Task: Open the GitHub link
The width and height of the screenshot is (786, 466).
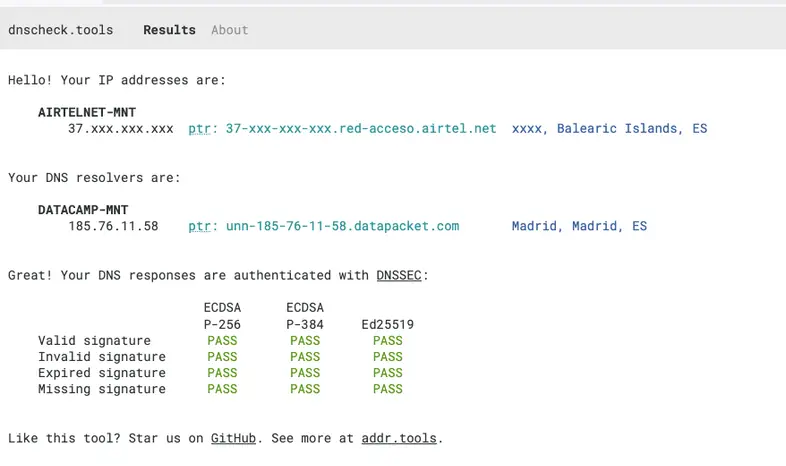Action: [x=233, y=438]
